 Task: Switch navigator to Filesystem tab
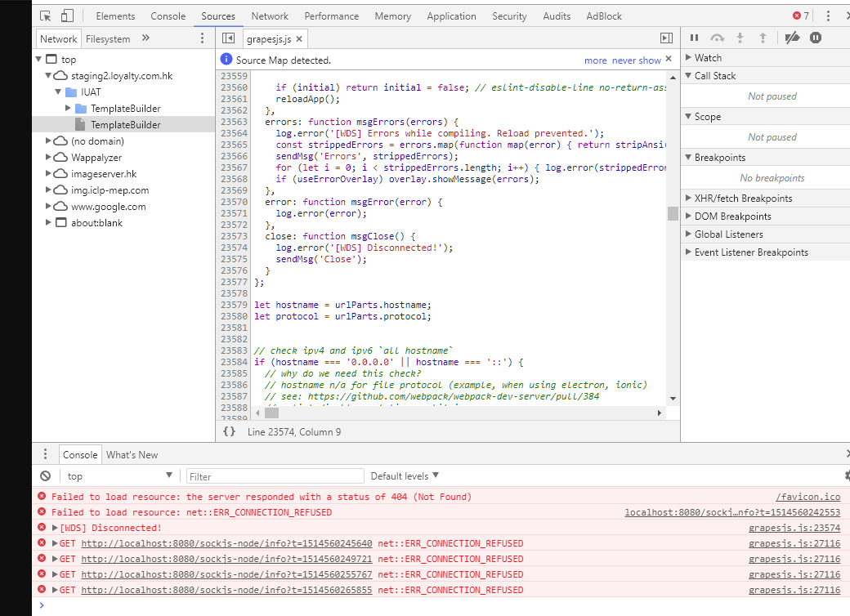(108, 39)
